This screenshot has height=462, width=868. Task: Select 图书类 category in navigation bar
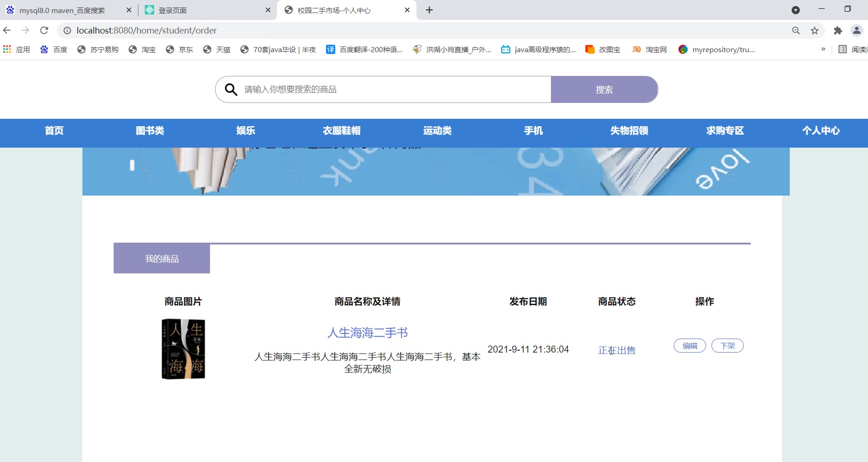point(150,131)
